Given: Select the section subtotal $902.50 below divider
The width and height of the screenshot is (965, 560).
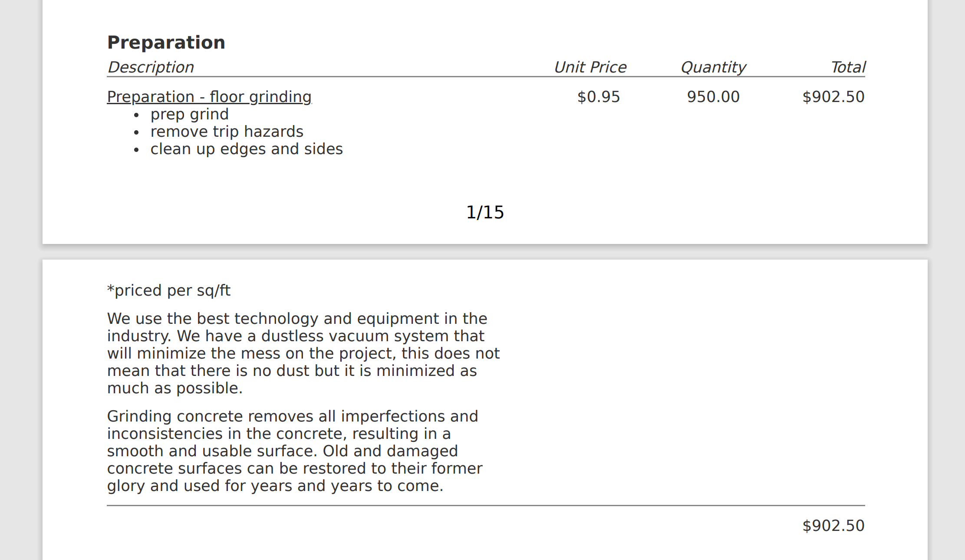Looking at the screenshot, I should click(833, 526).
